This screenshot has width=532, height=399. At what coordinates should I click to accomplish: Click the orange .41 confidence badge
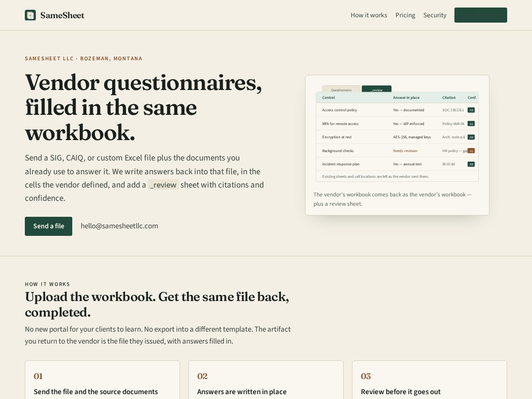(471, 151)
